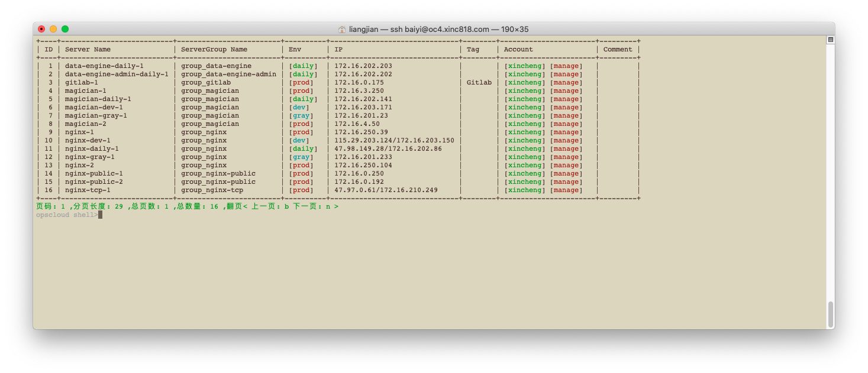Click '[prod]' env of gitlab-1 row
The height and width of the screenshot is (373, 868).
pyautogui.click(x=301, y=83)
